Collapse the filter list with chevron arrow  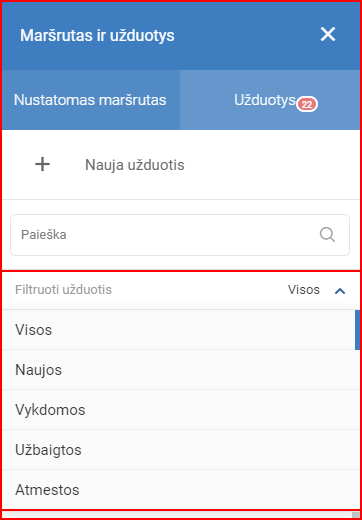(x=340, y=291)
